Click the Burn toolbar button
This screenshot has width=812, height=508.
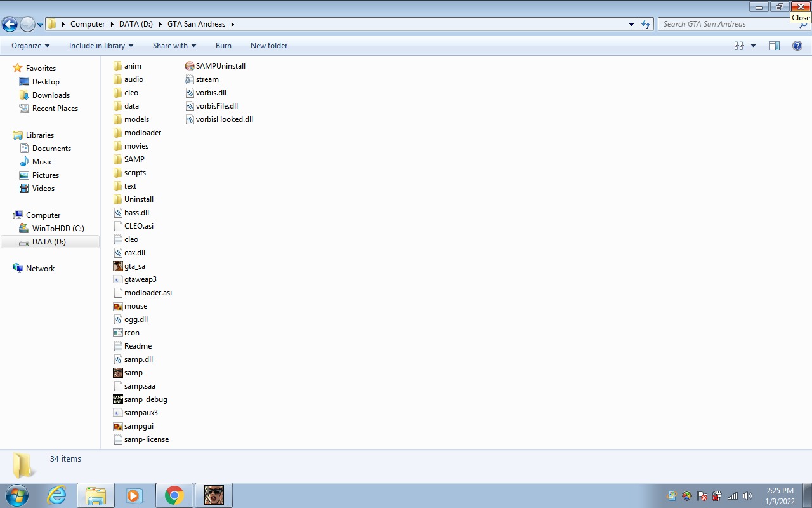coord(223,46)
